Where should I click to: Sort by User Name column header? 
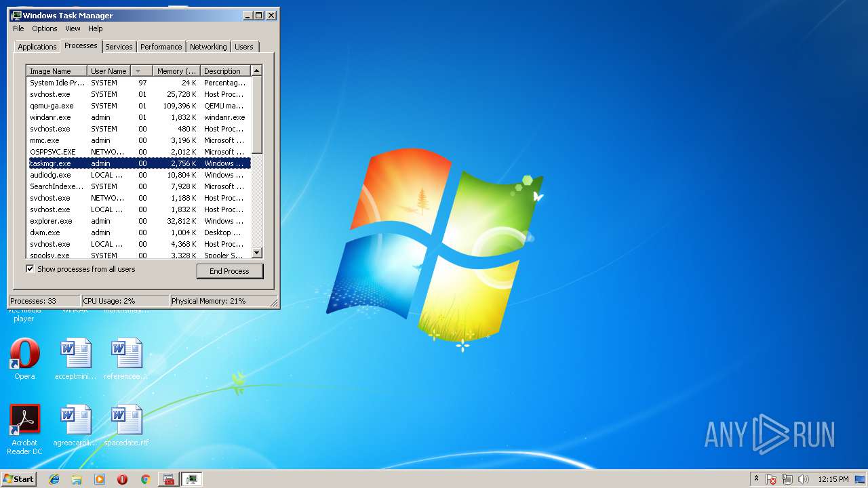[x=108, y=71]
